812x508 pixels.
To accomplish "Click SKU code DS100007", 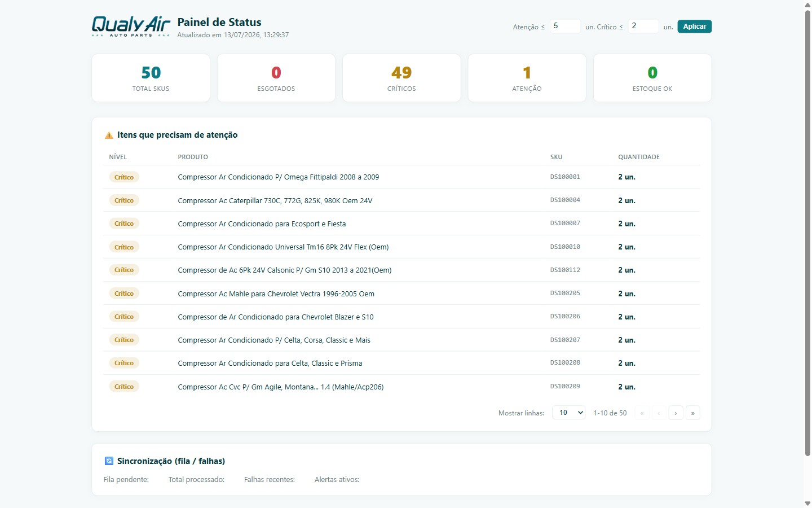I will click(x=565, y=224).
